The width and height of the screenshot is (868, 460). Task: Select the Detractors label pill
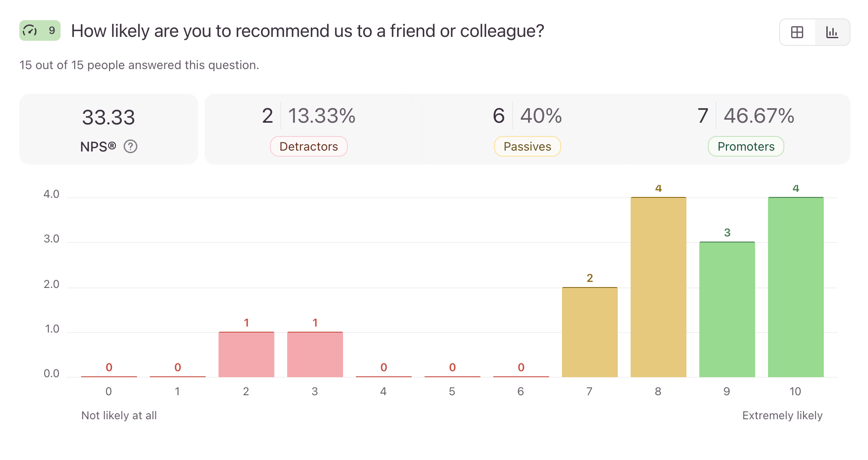point(309,147)
